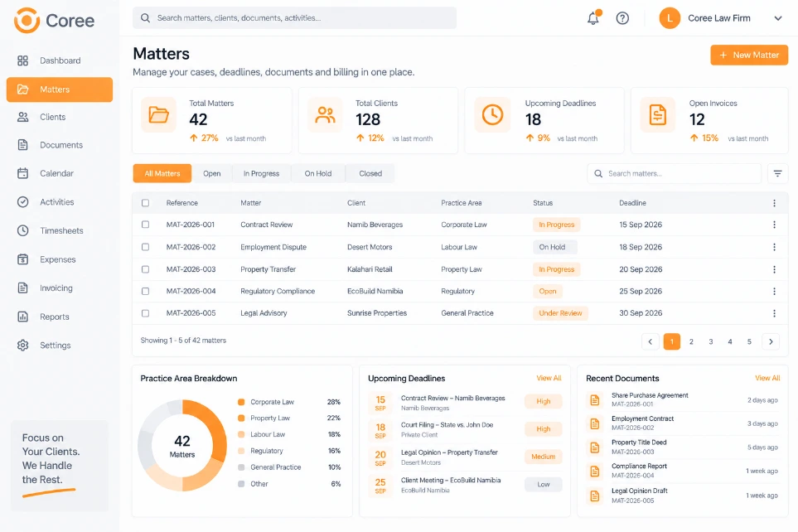Focus the global search field
798x532 pixels.
pyautogui.click(x=295, y=18)
